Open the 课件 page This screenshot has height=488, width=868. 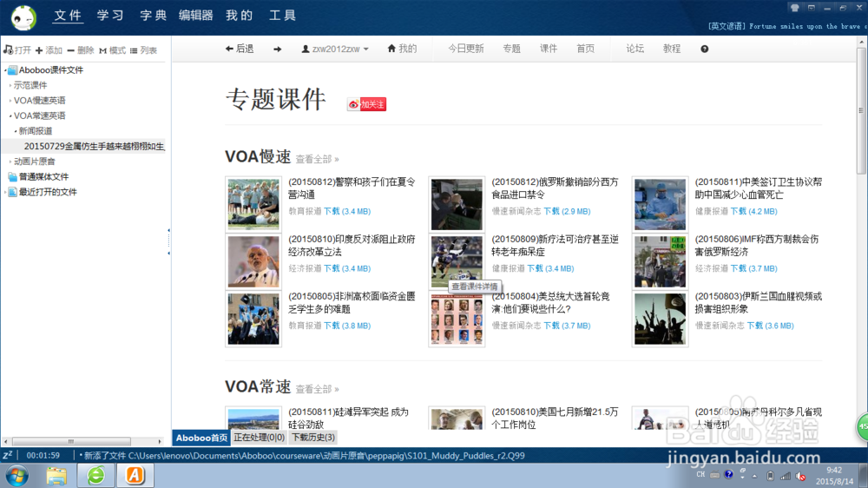548,49
